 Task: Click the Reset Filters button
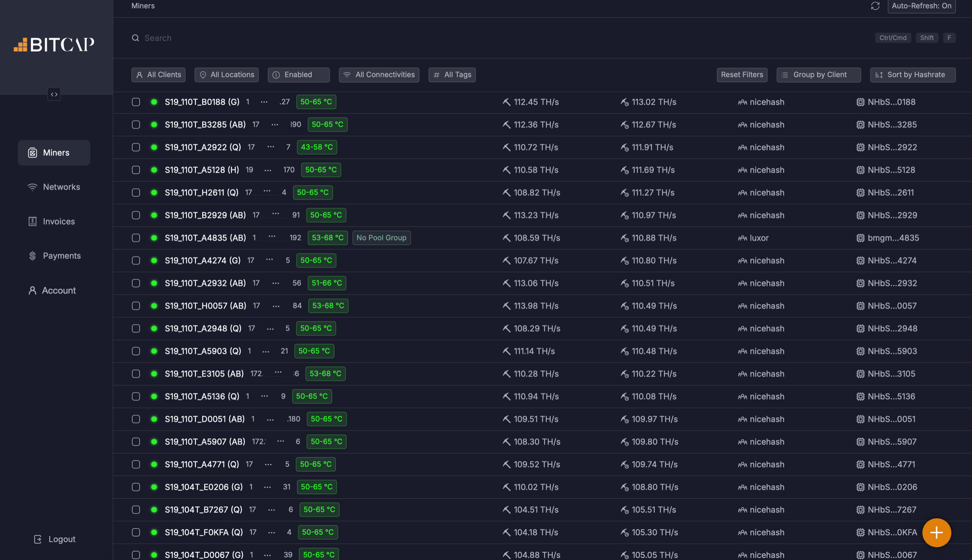click(x=742, y=75)
